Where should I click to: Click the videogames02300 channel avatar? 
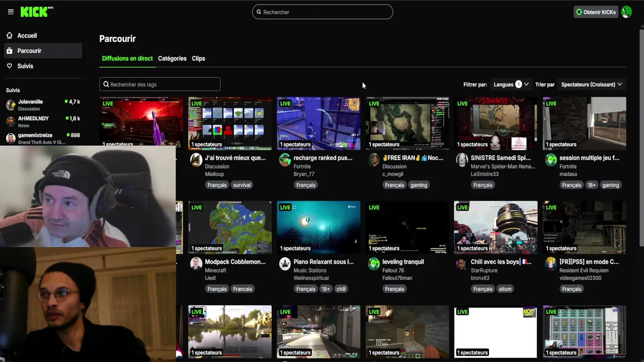(550, 264)
